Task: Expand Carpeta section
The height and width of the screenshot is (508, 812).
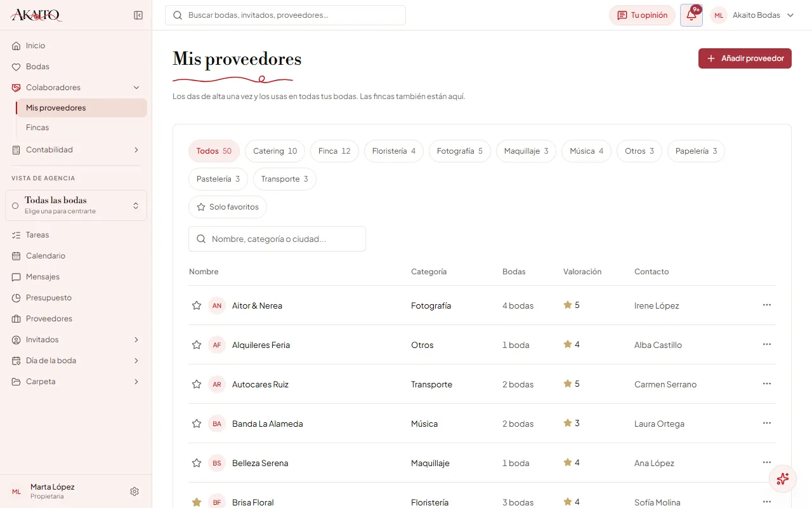Action: pos(76,382)
